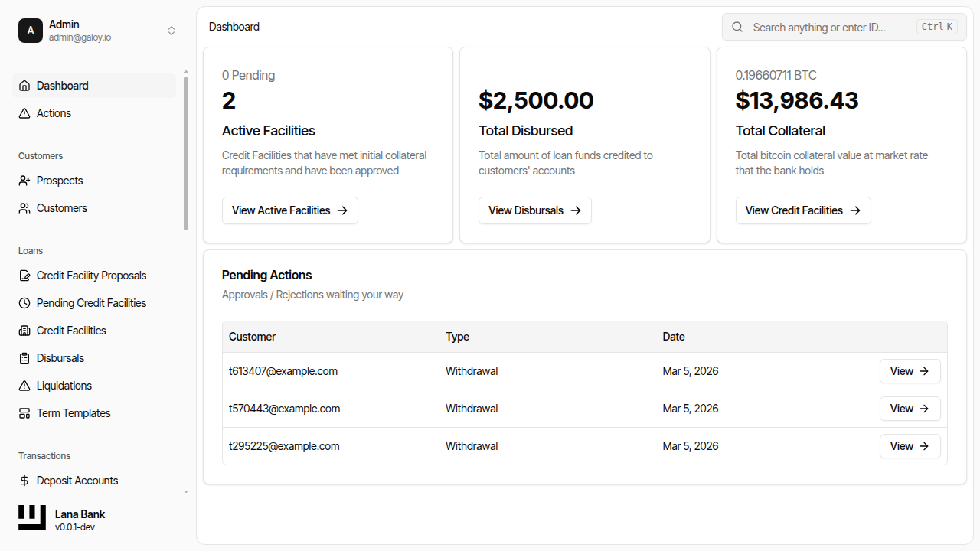Image resolution: width=980 pixels, height=551 pixels.
Task: Select the Customers icon in sidebar
Action: [x=24, y=207]
